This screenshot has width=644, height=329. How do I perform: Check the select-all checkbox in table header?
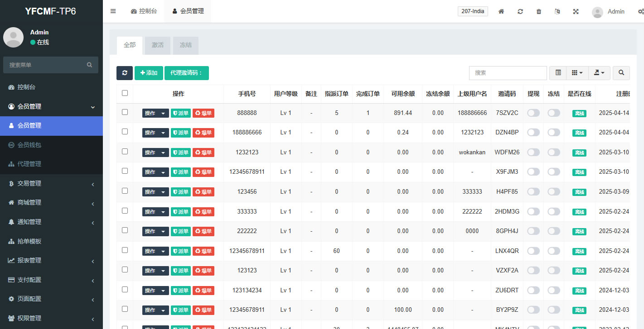pos(125,93)
